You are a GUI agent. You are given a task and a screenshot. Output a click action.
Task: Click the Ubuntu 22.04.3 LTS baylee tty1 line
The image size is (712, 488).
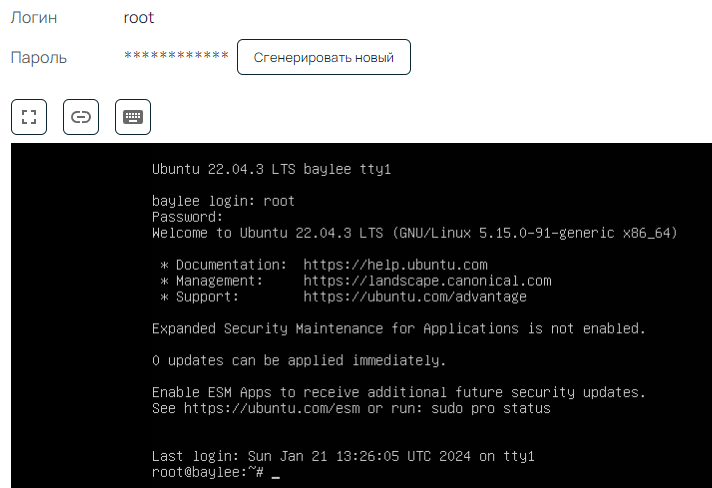pyautogui.click(x=272, y=169)
